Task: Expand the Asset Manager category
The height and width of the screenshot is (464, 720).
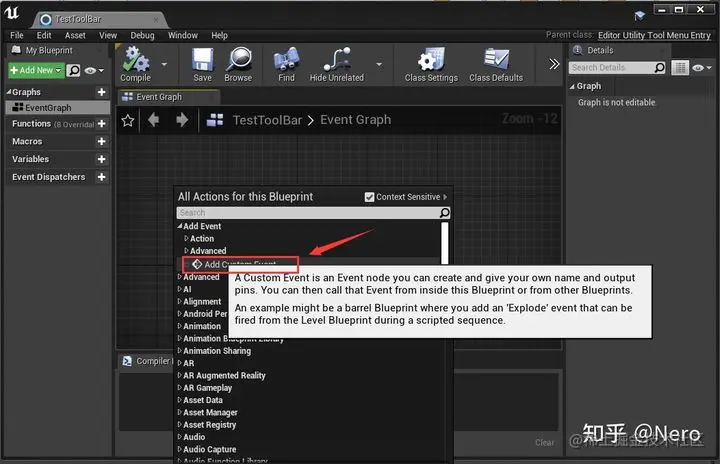Action: point(180,413)
